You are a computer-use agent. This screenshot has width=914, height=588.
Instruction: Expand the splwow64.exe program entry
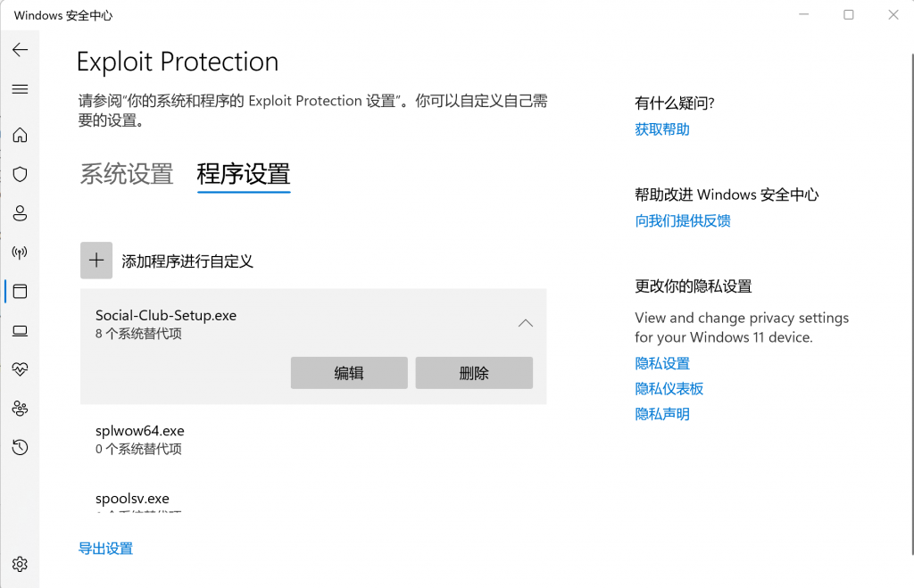point(312,439)
